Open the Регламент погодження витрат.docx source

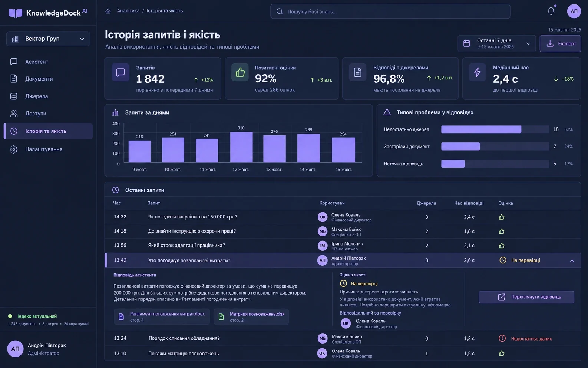162,317
